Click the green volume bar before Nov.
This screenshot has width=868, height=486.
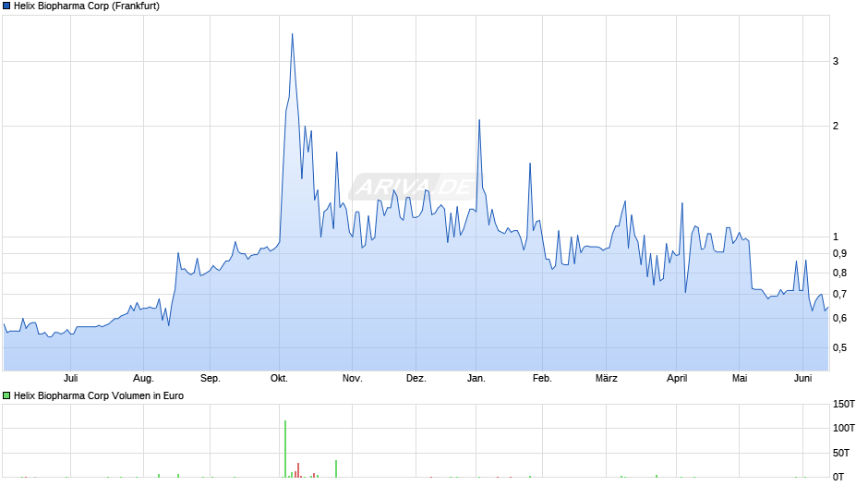point(336,468)
